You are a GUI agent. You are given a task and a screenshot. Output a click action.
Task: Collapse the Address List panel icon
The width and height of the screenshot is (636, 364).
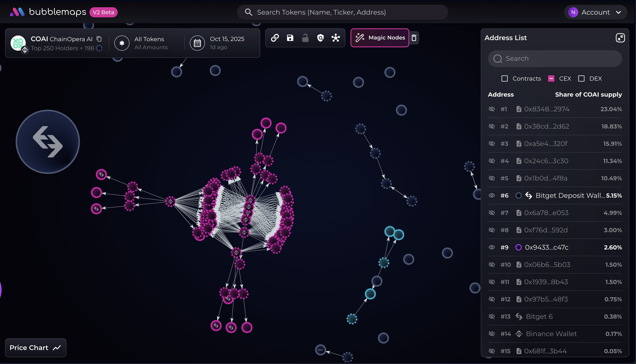coord(620,38)
